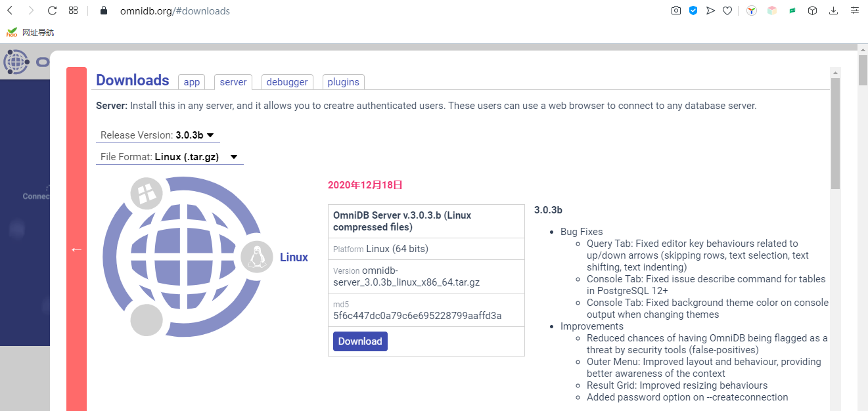Screen dimensions: 868x411
Task: Go back with the browser back arrow
Action: pyautogui.click(x=11, y=11)
